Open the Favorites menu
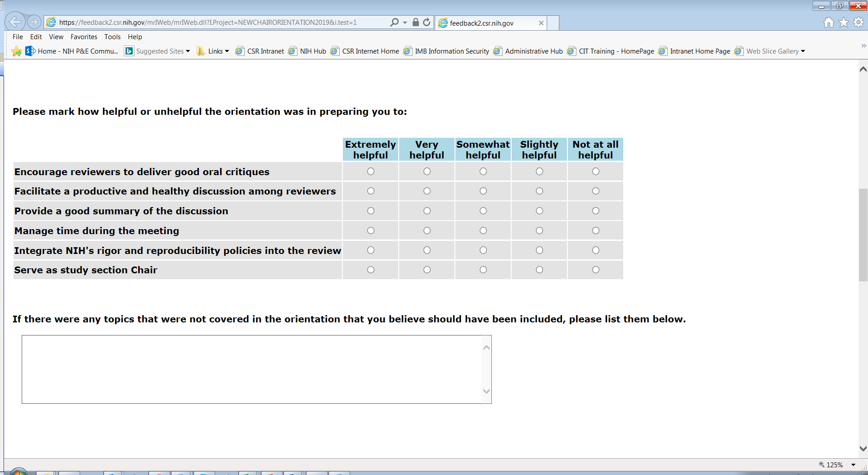868x475 pixels. coord(84,37)
